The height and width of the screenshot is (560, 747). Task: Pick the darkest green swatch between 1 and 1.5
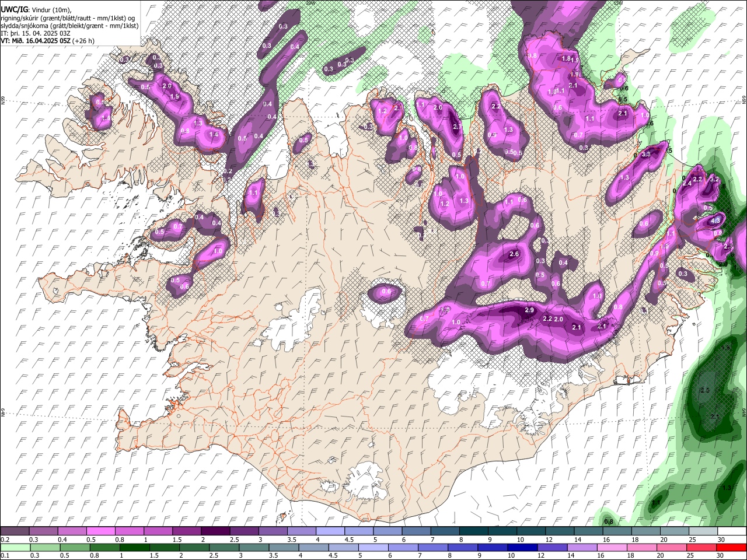click(134, 547)
